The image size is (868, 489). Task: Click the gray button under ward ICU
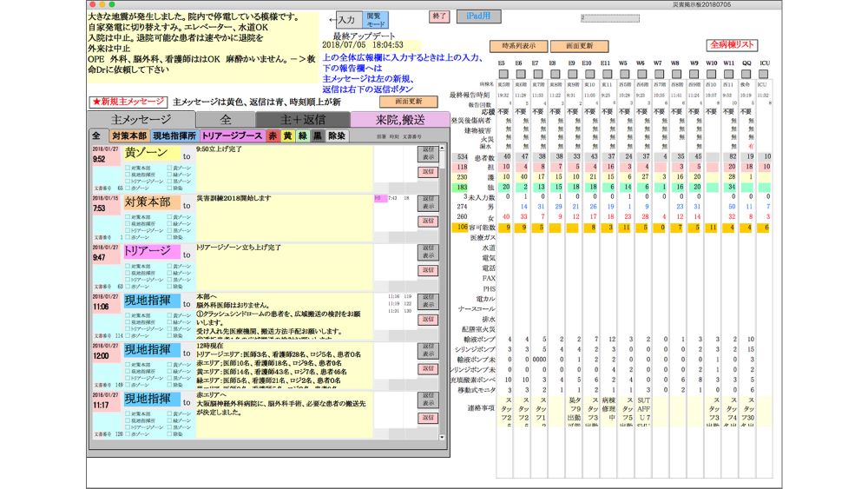[763, 74]
